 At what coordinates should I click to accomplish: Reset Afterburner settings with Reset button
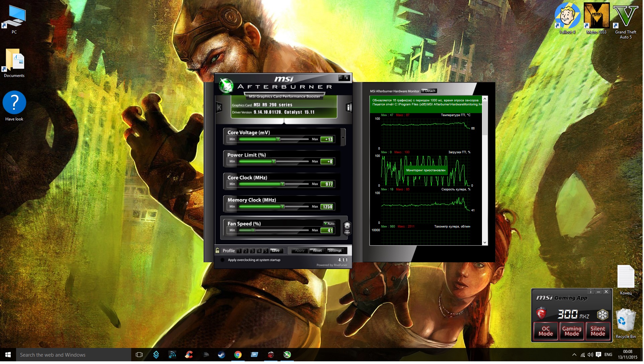(x=317, y=251)
